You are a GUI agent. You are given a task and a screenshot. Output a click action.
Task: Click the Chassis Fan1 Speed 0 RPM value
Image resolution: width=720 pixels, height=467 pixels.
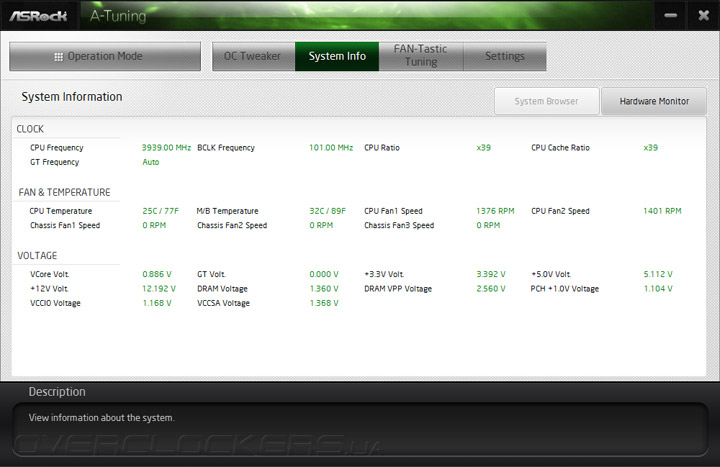pos(154,225)
